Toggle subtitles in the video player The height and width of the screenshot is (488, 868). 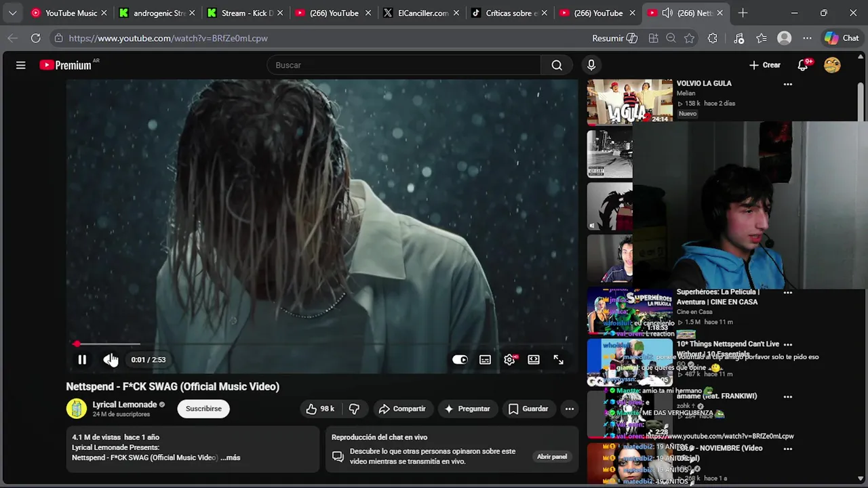[485, 360]
